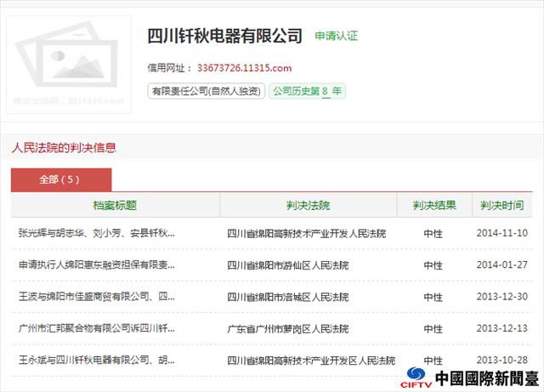Image resolution: width=544 pixels, height=392 pixels.
Task: Click 中性 result in the 2014-11-10 row
Action: pos(433,234)
